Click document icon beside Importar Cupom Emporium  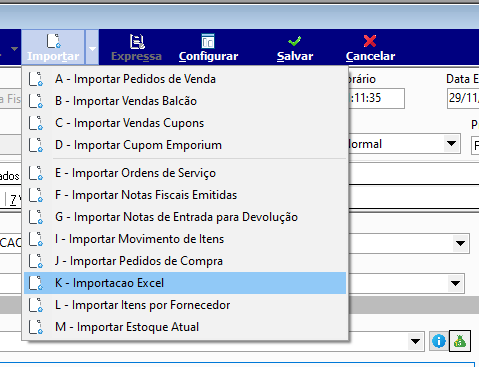coord(36,145)
